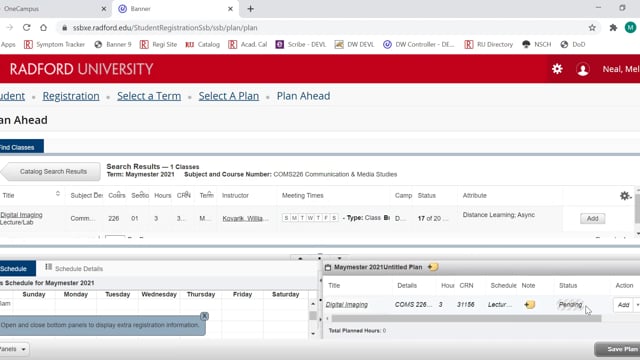Open Banner settings gear in red header
The width and height of the screenshot is (640, 360).
pos(557,69)
